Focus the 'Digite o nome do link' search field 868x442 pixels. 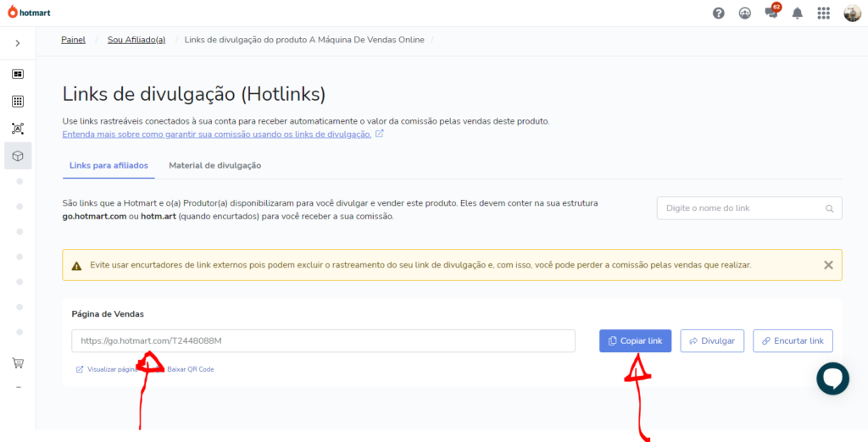pyautogui.click(x=749, y=208)
